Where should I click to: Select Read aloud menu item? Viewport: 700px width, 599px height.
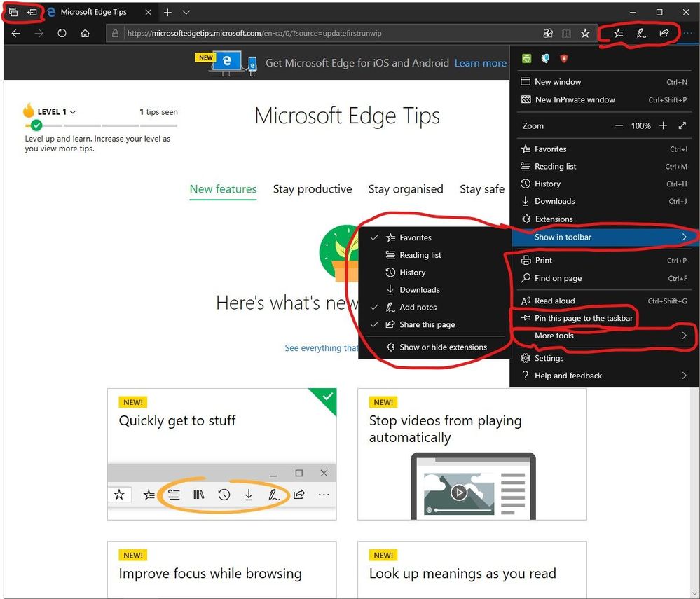coord(605,301)
